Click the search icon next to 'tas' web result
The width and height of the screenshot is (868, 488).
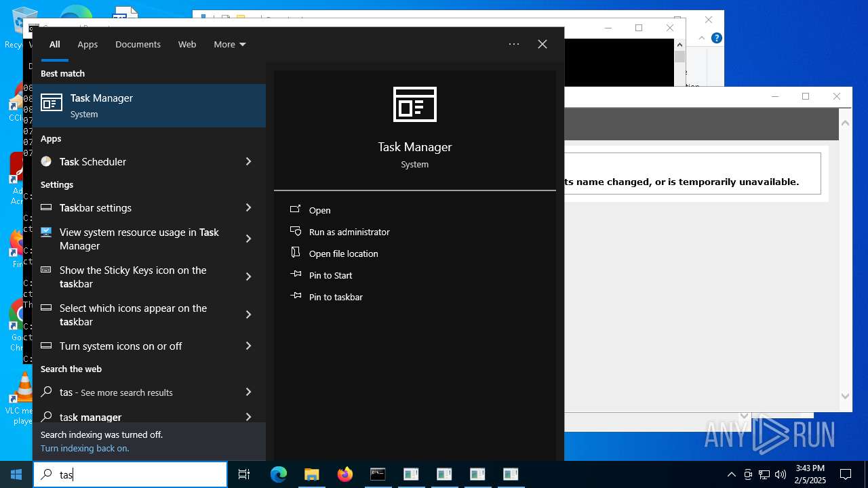46,392
